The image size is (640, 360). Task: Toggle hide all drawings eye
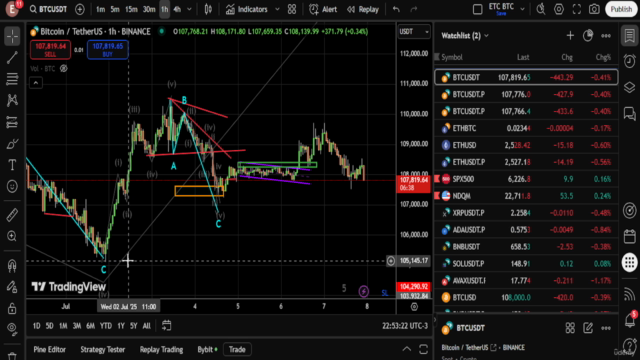coord(12,329)
